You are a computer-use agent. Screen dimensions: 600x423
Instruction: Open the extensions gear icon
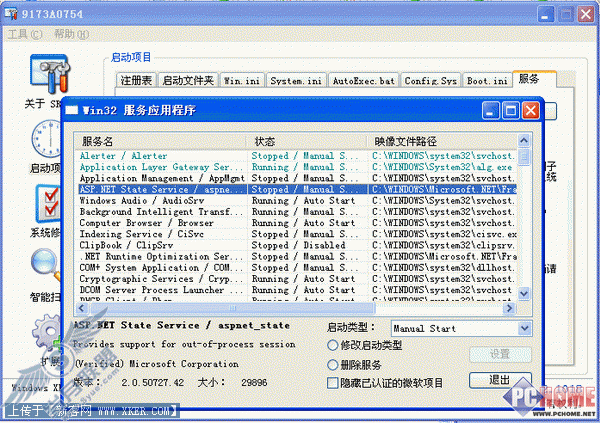coord(47,333)
